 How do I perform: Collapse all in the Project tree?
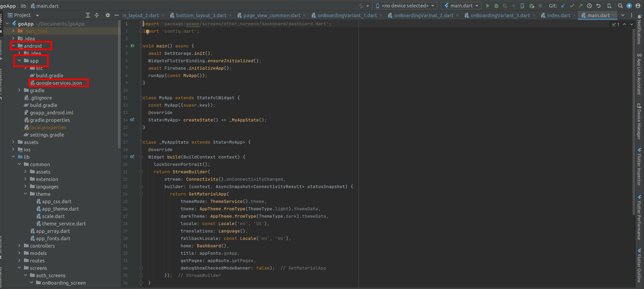coord(97,15)
